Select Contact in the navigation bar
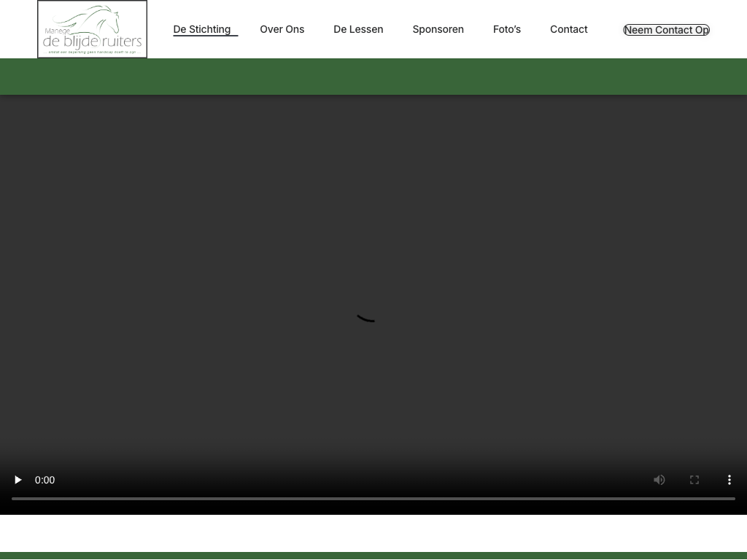747x560 pixels. click(568, 29)
